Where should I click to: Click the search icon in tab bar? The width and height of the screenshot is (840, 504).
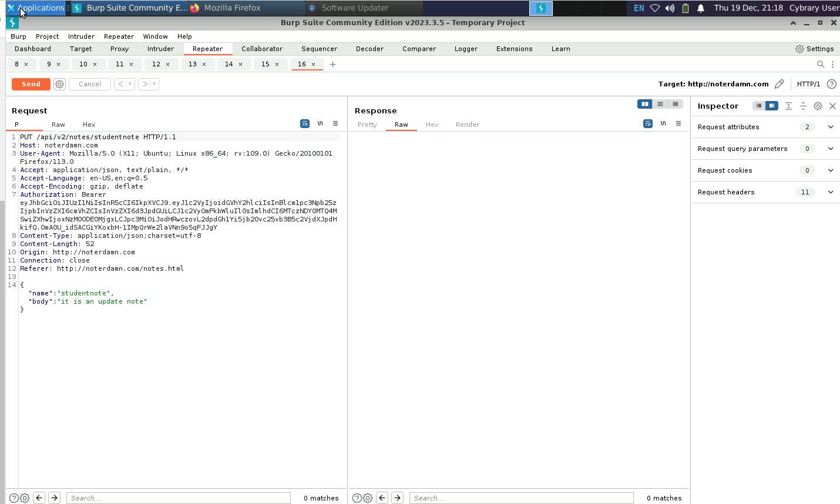[821, 64]
